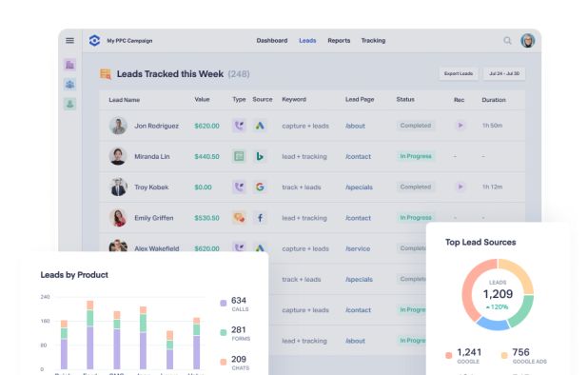The height and width of the screenshot is (375, 588).
Task: Open the search magnifier icon
Action: (507, 41)
